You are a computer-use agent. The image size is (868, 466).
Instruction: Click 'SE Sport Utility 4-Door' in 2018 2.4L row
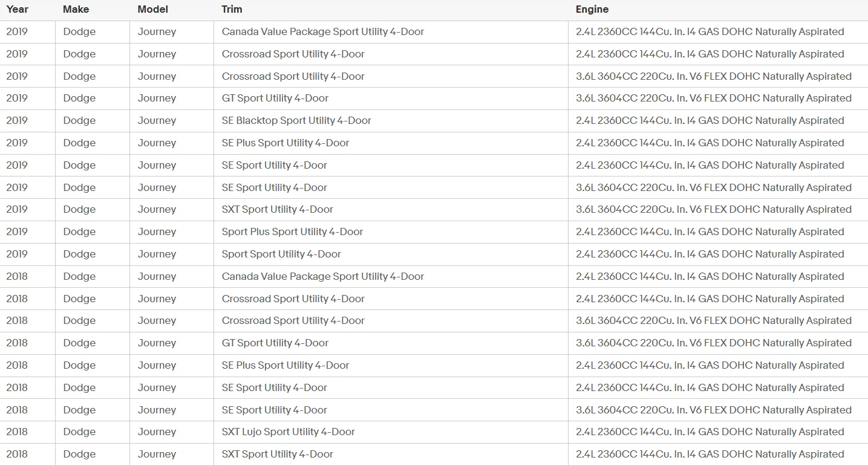click(275, 387)
